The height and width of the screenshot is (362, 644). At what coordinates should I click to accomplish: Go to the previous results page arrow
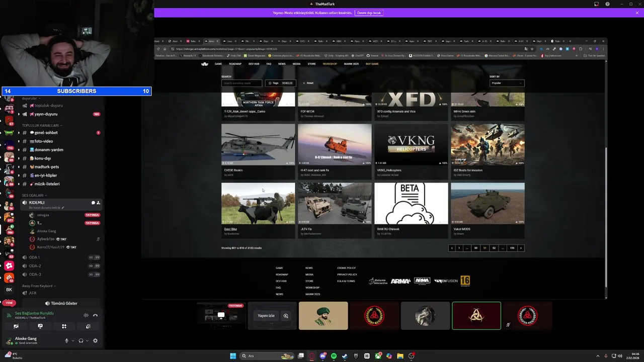(x=452, y=248)
